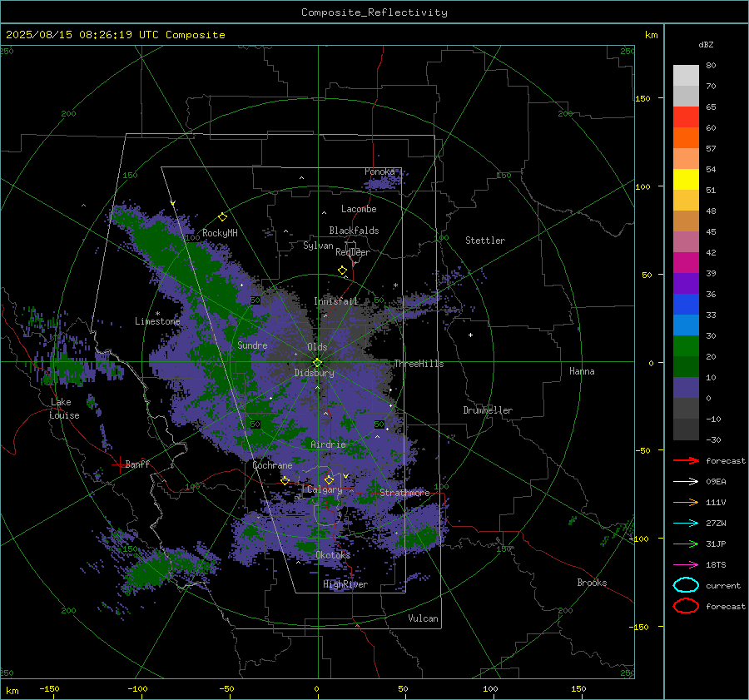Click the yellow radar-site diamond at map center
The height and width of the screenshot is (700, 749).
click(317, 363)
